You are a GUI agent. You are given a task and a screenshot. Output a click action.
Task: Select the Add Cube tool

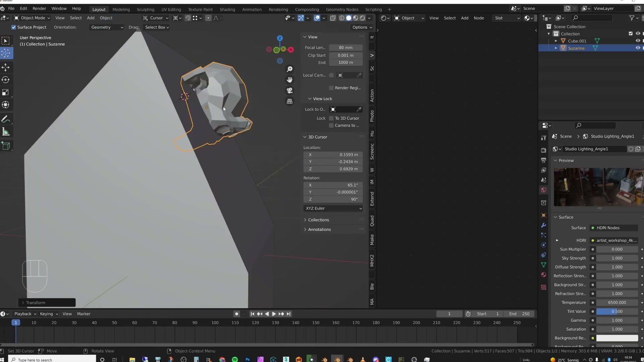point(6,146)
